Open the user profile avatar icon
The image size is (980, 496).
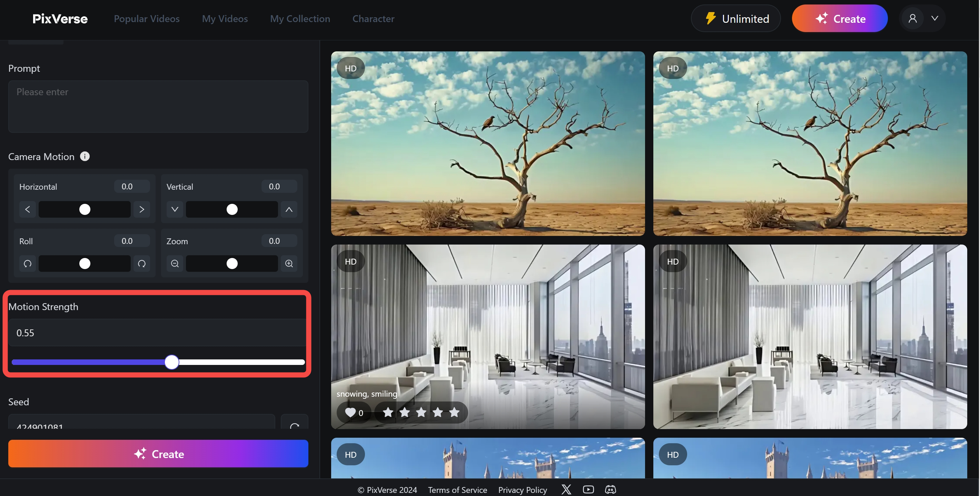tap(912, 18)
